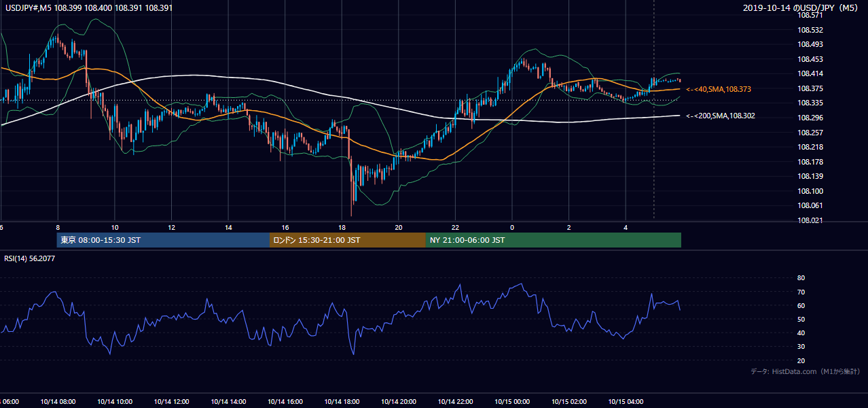The height and width of the screenshot is (408, 868).
Task: Click the USDJPY#,M5 price header text
Action: tap(88, 7)
